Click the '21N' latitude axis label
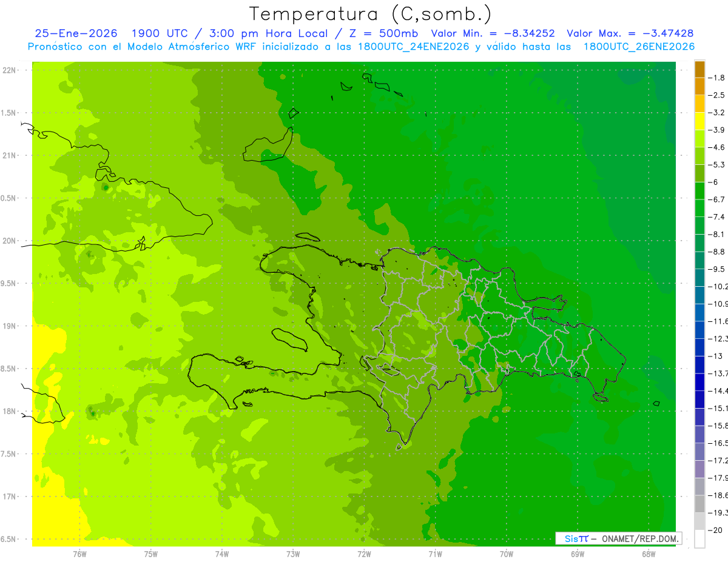The height and width of the screenshot is (562, 728). coord(8,155)
